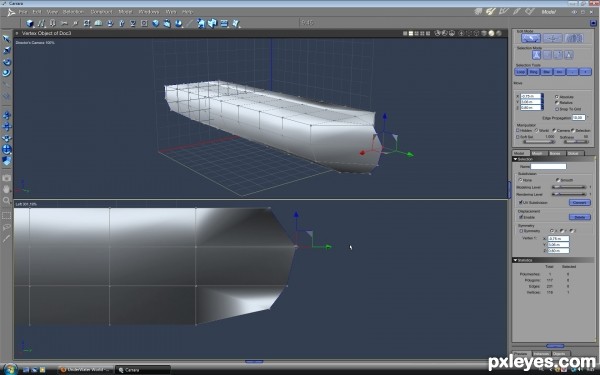The height and width of the screenshot is (375, 600).
Task: Select the magnifier zoom tool in left toolbar
Action: [7, 200]
